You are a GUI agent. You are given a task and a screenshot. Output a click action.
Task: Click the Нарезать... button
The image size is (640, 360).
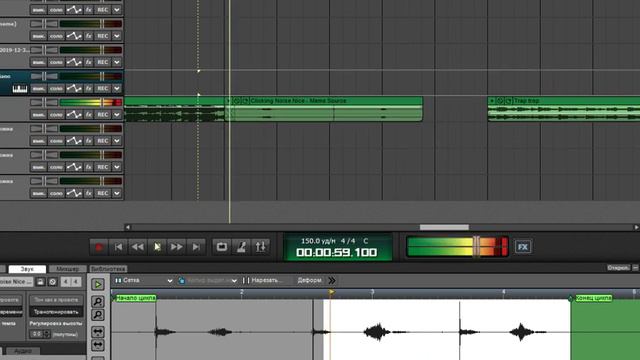click(x=262, y=280)
